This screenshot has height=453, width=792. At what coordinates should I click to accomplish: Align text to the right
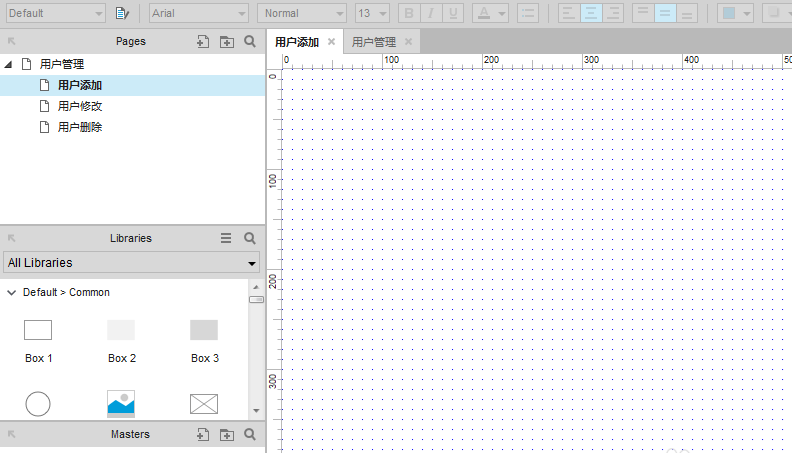[613, 13]
